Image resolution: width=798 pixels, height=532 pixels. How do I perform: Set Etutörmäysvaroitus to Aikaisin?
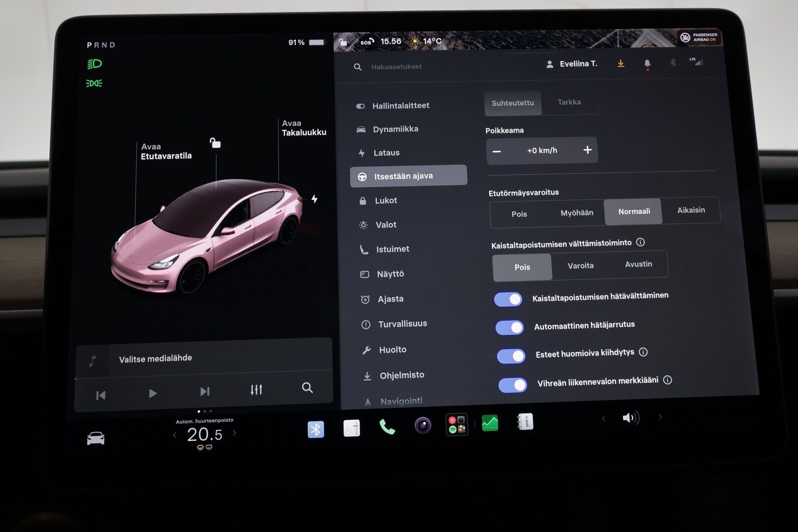point(691,210)
